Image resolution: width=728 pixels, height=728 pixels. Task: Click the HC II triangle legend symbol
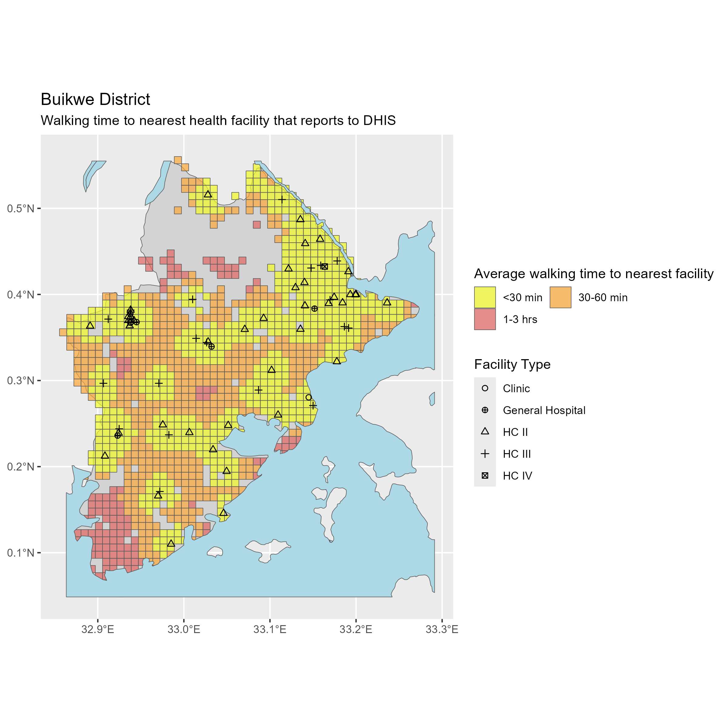pyautogui.click(x=485, y=431)
